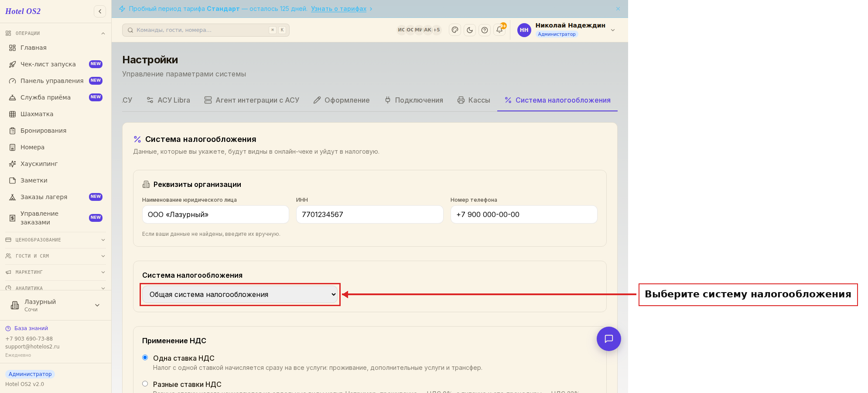Open the theme palette icon in the header
The image size is (868, 393).
455,30
